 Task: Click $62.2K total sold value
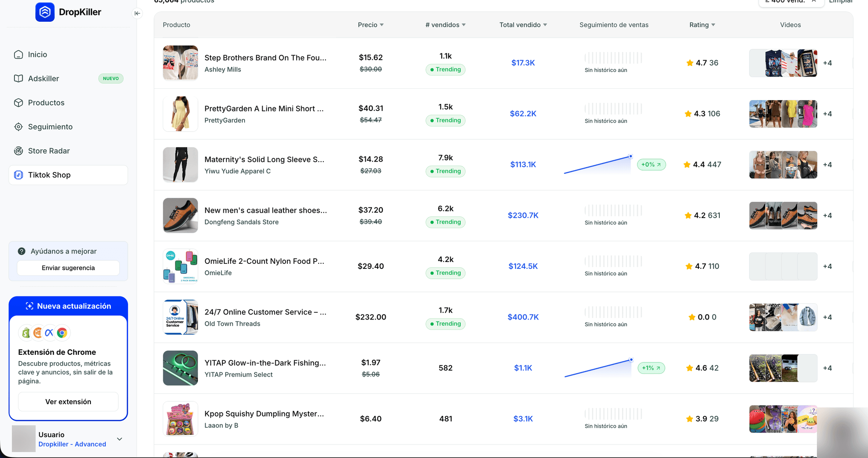(523, 114)
